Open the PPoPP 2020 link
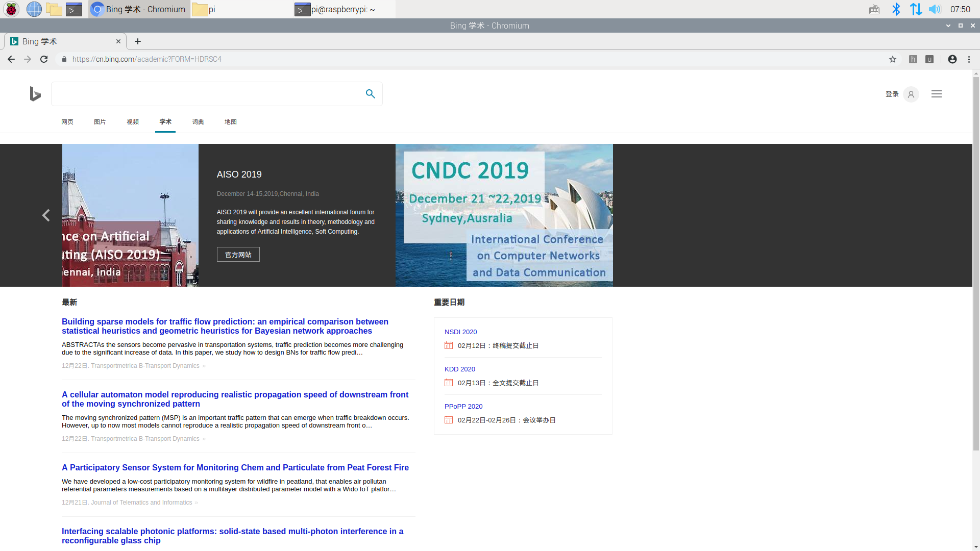The image size is (980, 551). [463, 407]
